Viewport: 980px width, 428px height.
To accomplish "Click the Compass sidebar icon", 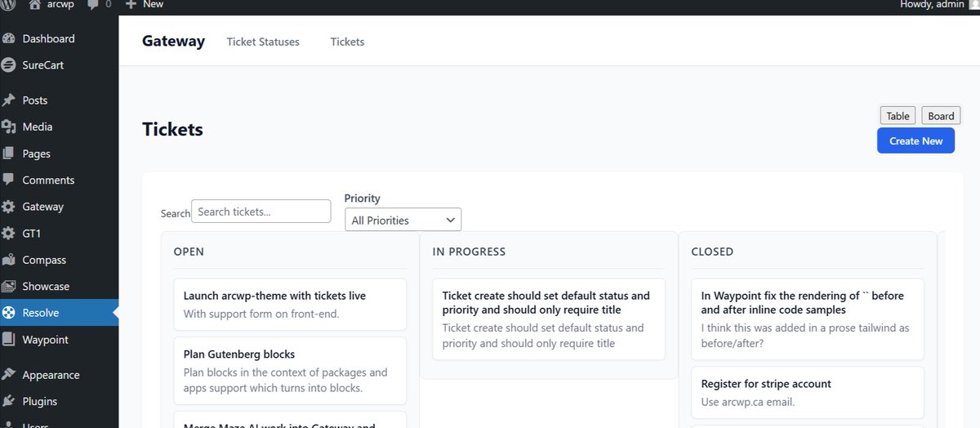I will pyautogui.click(x=9, y=260).
